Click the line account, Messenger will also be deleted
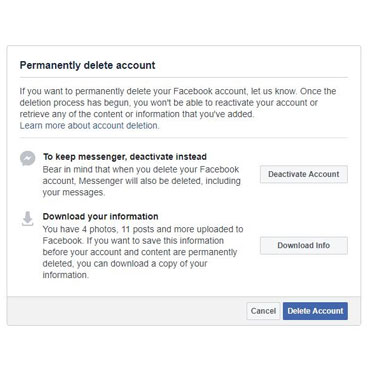Image resolution: width=370 pixels, height=376 pixels. (x=141, y=181)
